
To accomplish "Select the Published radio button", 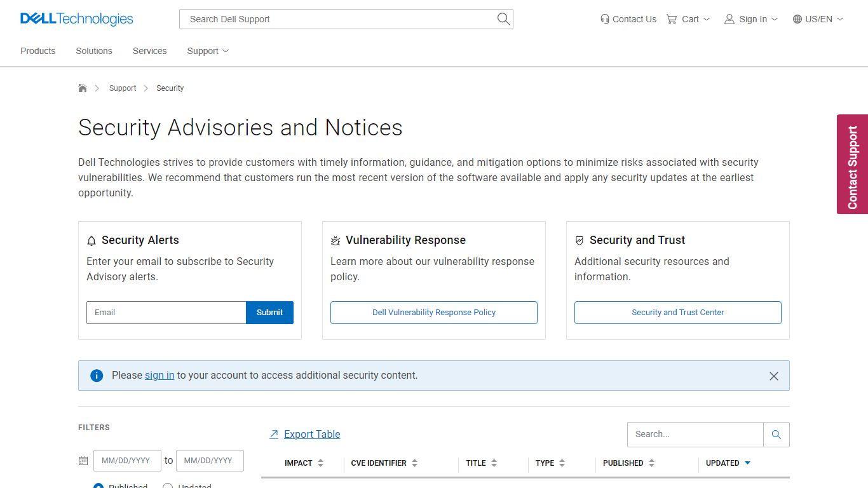I will 98,486.
